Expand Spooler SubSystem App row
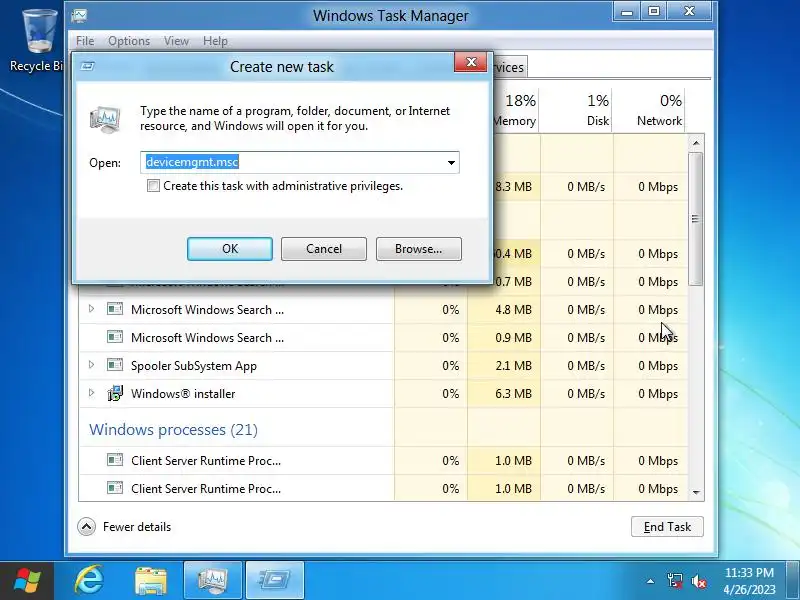Image resolution: width=800 pixels, height=600 pixels. point(91,365)
